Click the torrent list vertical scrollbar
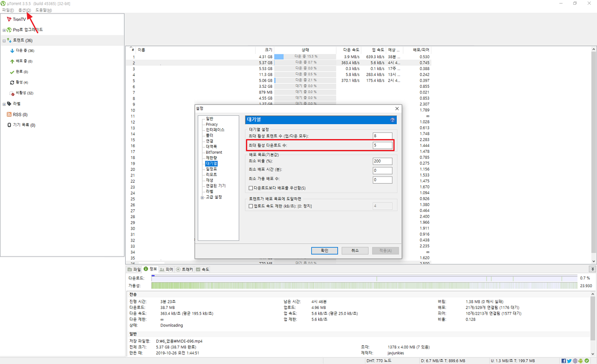Image resolution: width=597 pixels, height=364 pixels. [593, 155]
